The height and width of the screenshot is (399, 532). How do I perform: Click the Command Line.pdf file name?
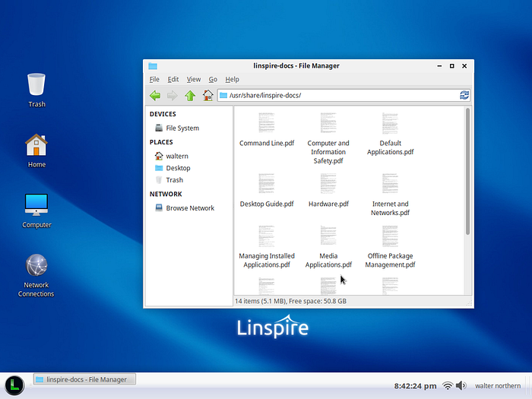[267, 143]
